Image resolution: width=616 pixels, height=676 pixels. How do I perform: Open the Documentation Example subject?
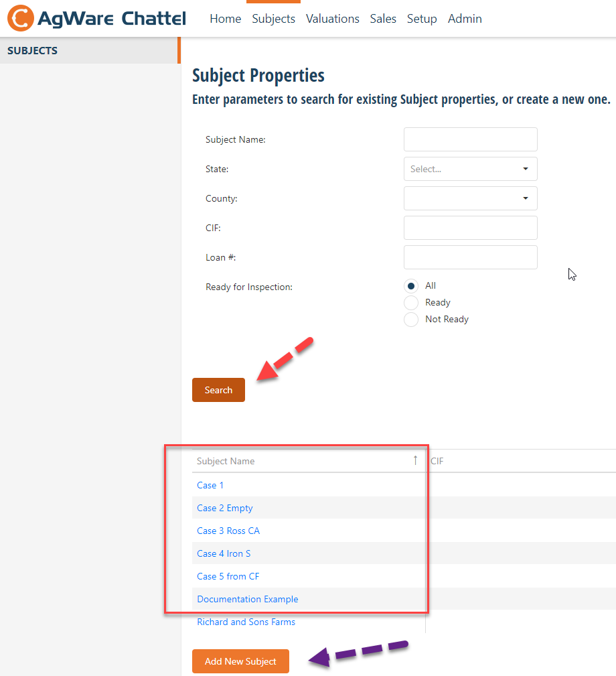[248, 599]
